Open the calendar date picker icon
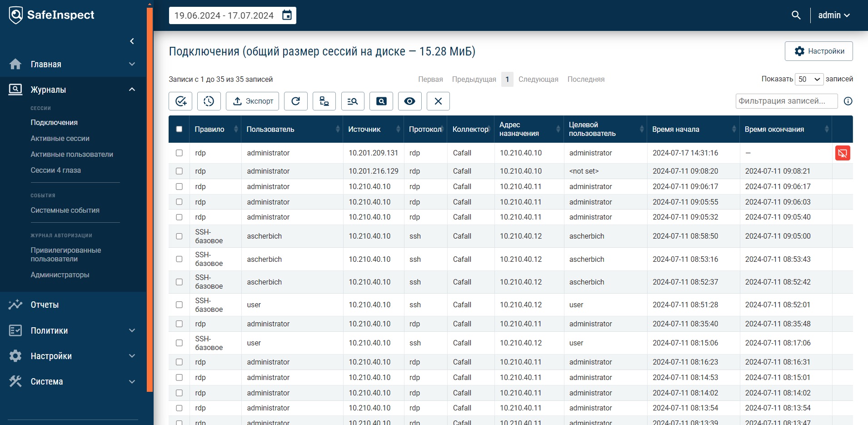The image size is (868, 425). coord(287,15)
